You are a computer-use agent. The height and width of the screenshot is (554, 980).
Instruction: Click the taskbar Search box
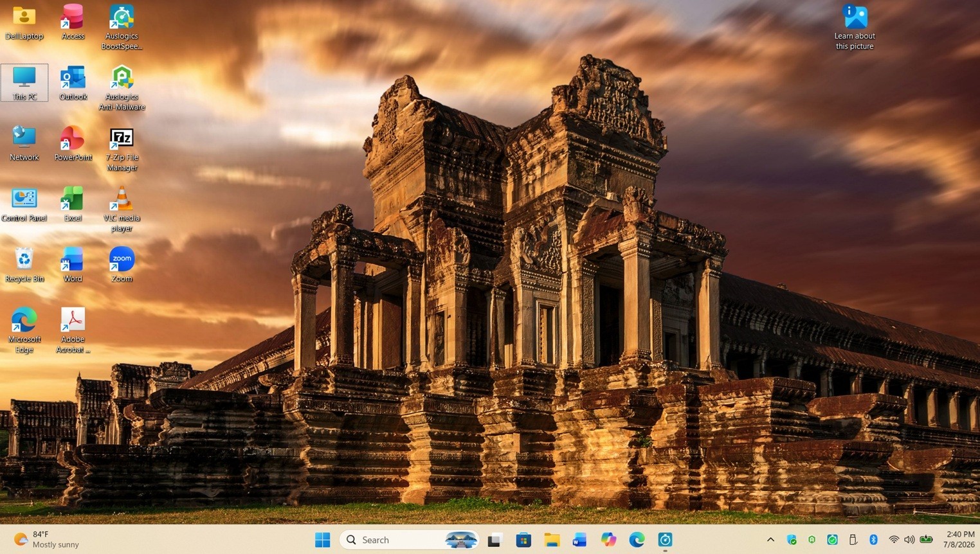click(x=409, y=540)
